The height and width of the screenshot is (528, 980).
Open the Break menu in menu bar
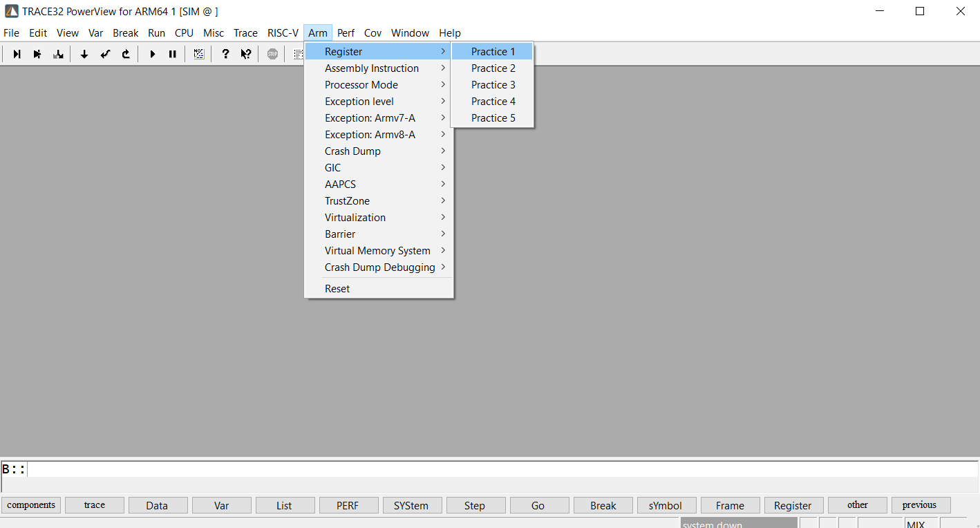click(x=126, y=33)
